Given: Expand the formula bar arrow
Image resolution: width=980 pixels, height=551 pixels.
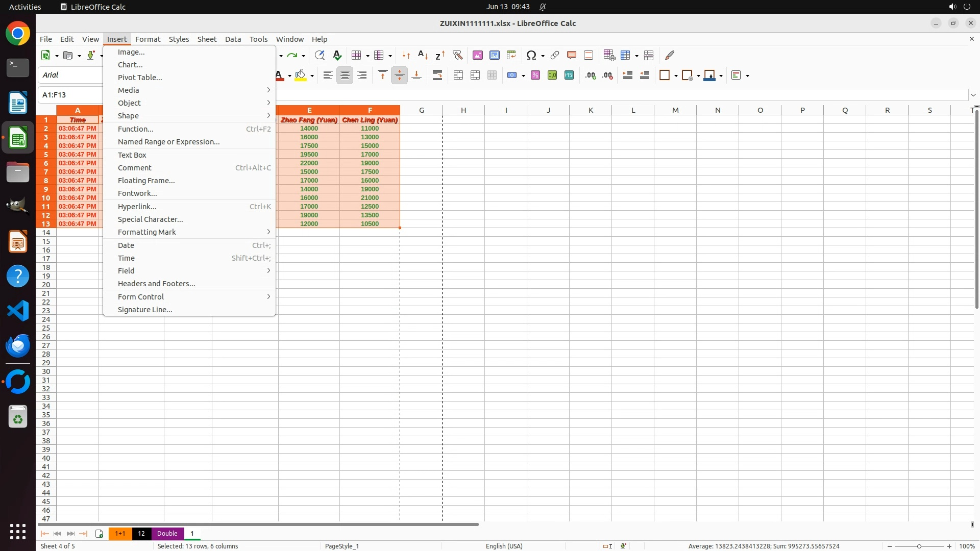Looking at the screenshot, I should coord(973,95).
